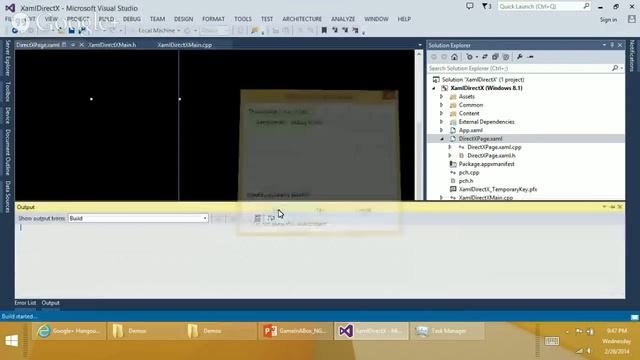This screenshot has height=360, width=640.
Task: Expand the DirectXPage.xaml.cpp node
Action: pyautogui.click(x=450, y=147)
